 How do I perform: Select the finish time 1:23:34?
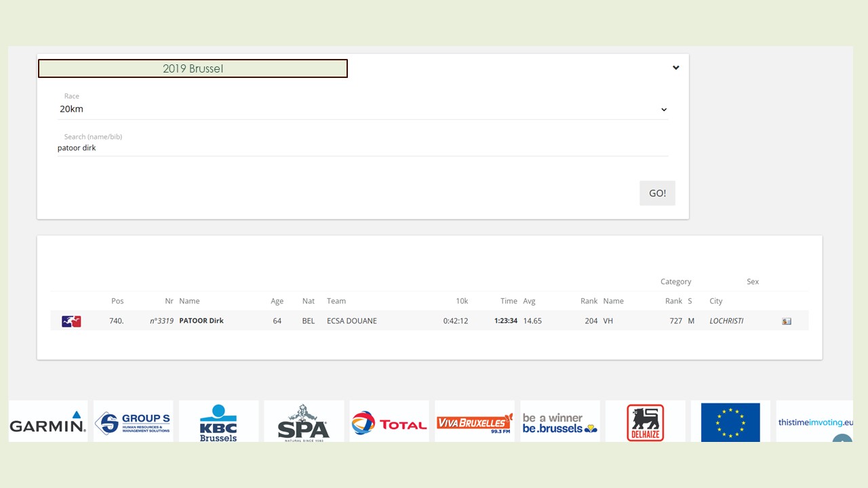pos(506,321)
